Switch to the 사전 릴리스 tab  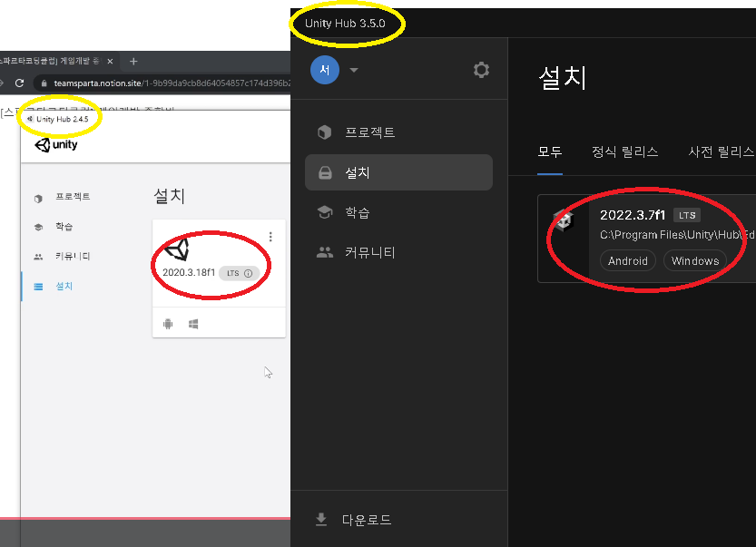click(722, 151)
